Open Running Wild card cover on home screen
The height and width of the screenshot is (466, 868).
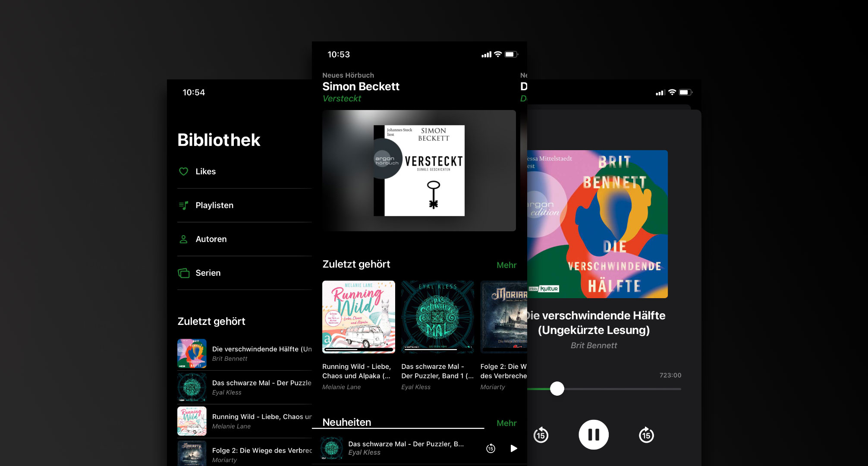(359, 317)
